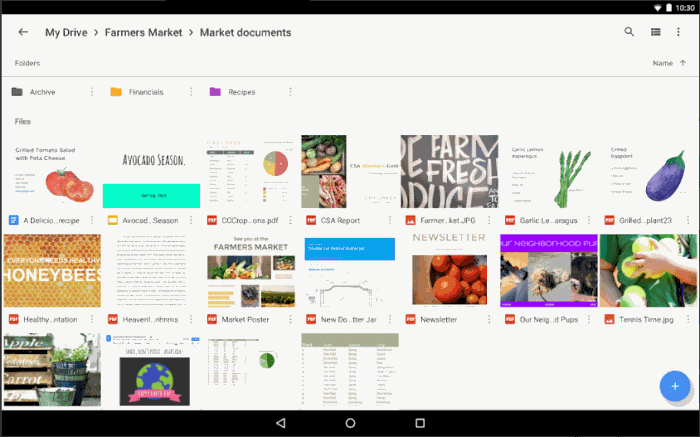Open search with the magnifier icon
The height and width of the screenshot is (437, 700).
[629, 32]
